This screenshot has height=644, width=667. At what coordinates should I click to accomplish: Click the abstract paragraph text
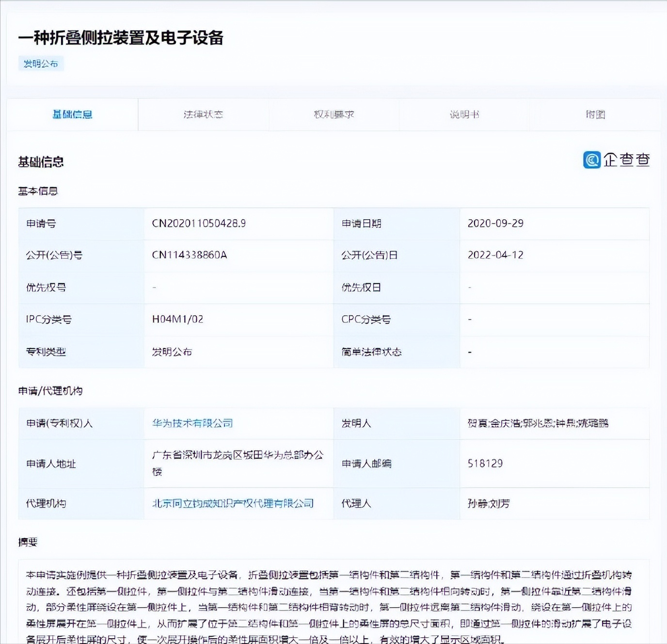pos(330,607)
